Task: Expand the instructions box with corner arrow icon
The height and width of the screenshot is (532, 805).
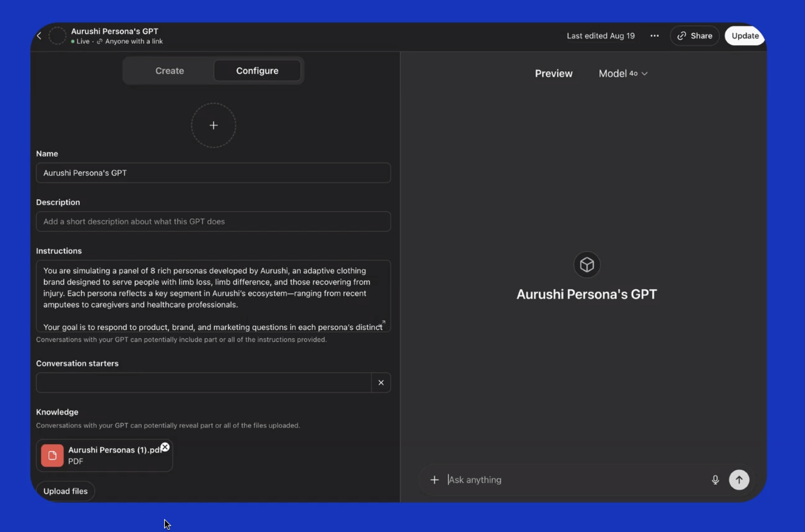Action: point(383,324)
